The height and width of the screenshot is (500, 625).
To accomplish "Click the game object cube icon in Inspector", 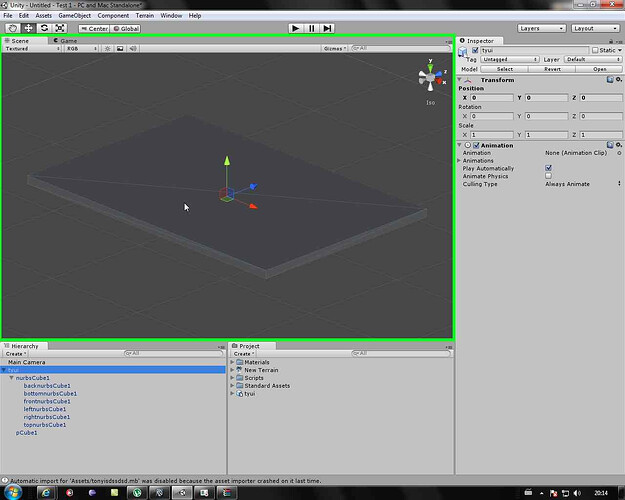I will pyautogui.click(x=463, y=52).
